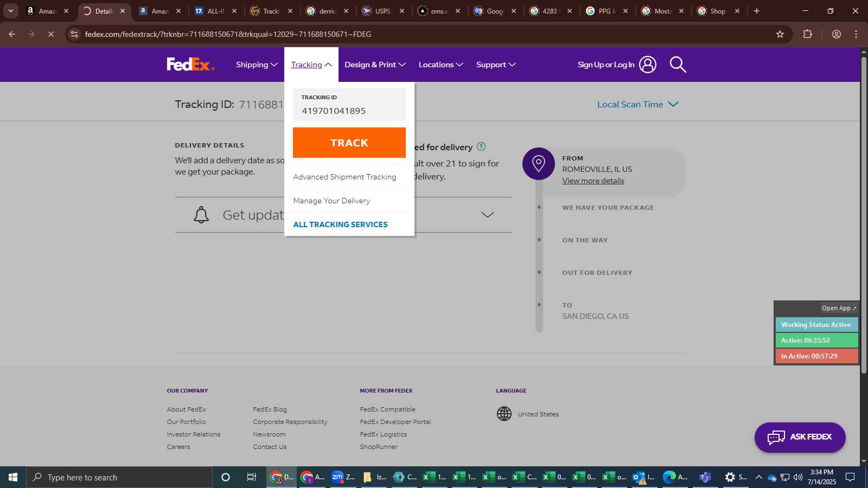The image size is (868, 488).
Task: Stop loading the page
Action: pos(50,34)
